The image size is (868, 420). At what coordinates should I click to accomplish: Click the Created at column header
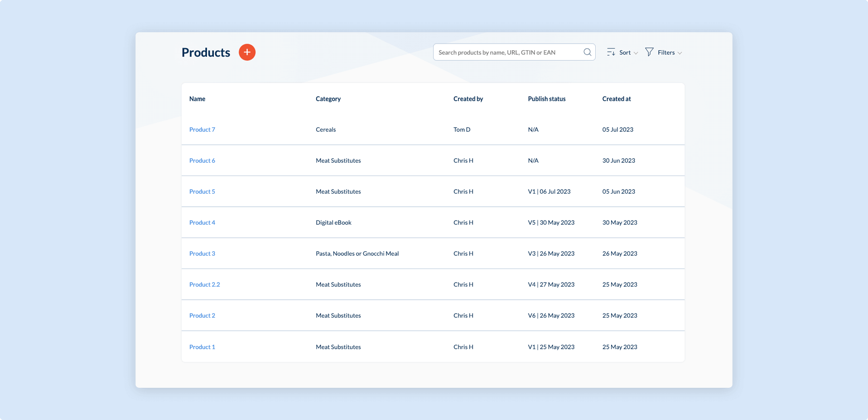tap(616, 99)
